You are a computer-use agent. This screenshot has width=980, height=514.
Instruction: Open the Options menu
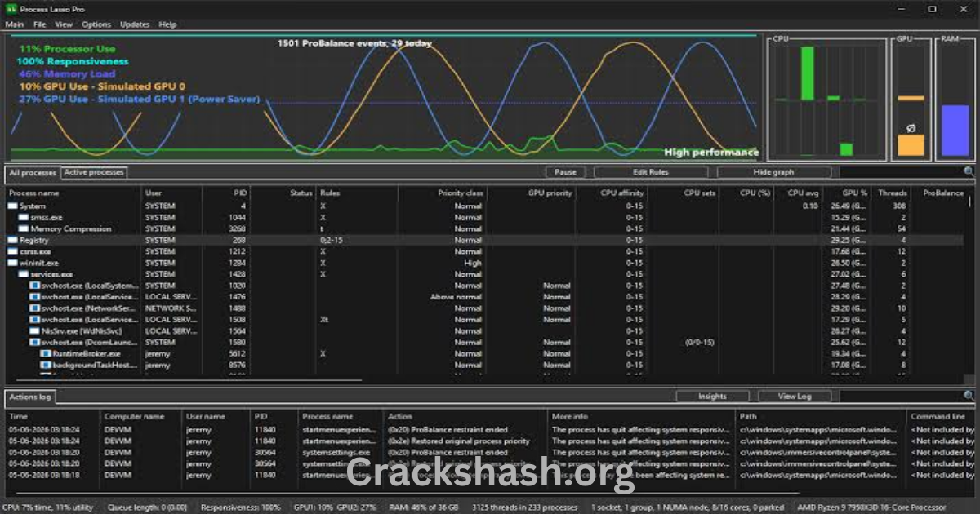coord(96,24)
